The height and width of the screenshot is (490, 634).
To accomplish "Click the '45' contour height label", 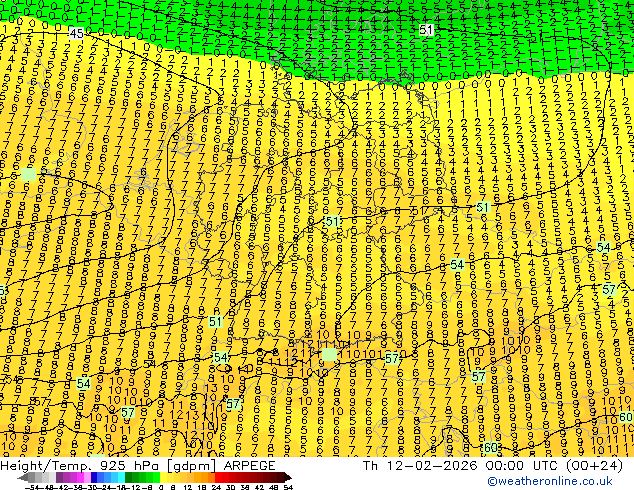I will (x=76, y=34).
